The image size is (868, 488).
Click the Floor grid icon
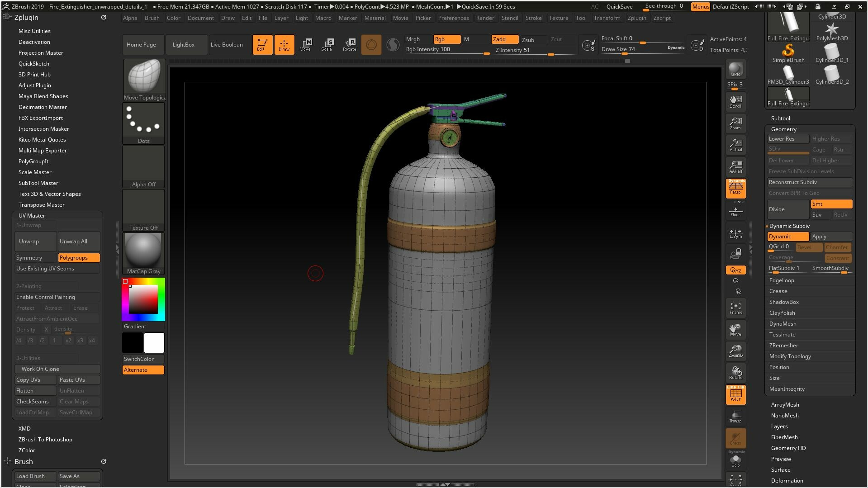point(735,211)
